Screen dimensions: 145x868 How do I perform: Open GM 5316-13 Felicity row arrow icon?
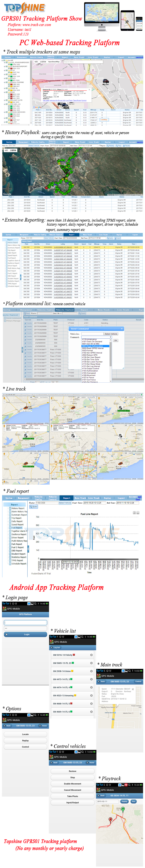92,655
